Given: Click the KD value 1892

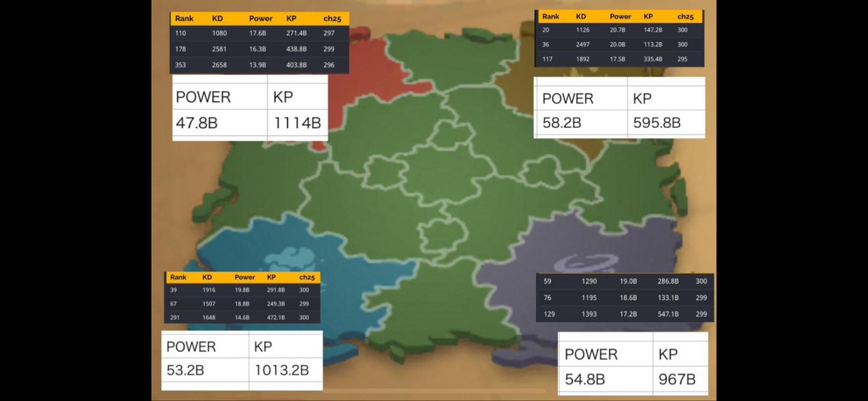Looking at the screenshot, I should 583,59.
